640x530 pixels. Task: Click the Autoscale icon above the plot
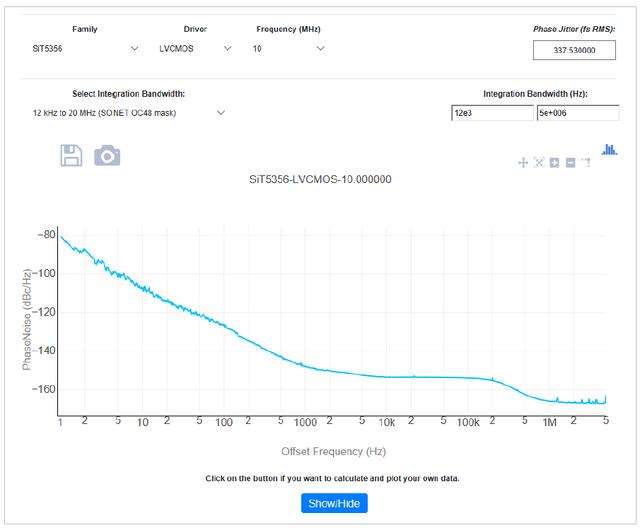coord(538,162)
